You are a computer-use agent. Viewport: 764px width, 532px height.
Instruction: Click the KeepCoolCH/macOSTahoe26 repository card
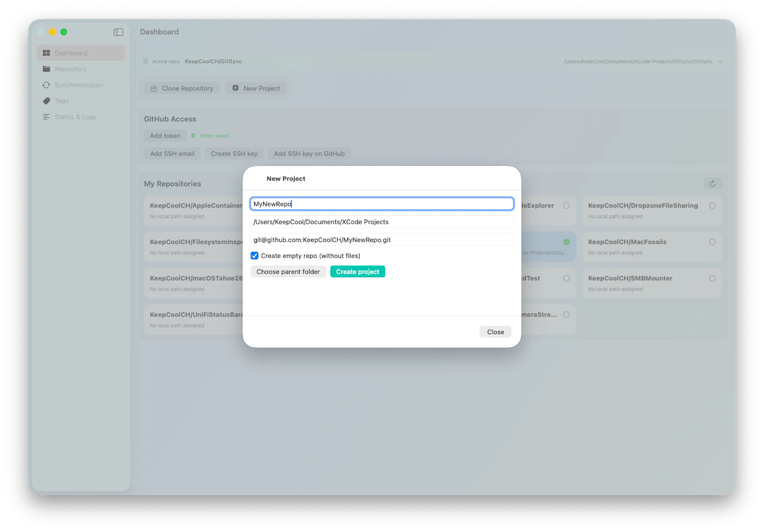(194, 283)
